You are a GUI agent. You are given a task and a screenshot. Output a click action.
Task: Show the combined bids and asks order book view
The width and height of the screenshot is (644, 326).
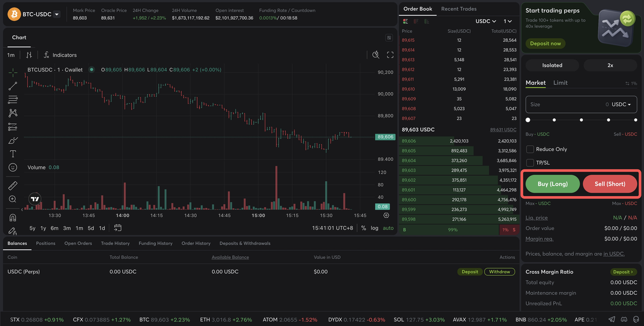pyautogui.click(x=405, y=21)
